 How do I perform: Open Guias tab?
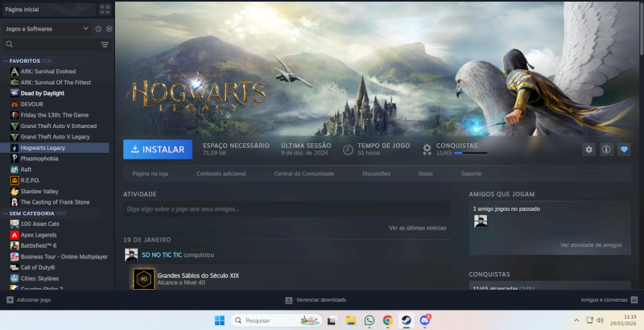click(x=426, y=174)
